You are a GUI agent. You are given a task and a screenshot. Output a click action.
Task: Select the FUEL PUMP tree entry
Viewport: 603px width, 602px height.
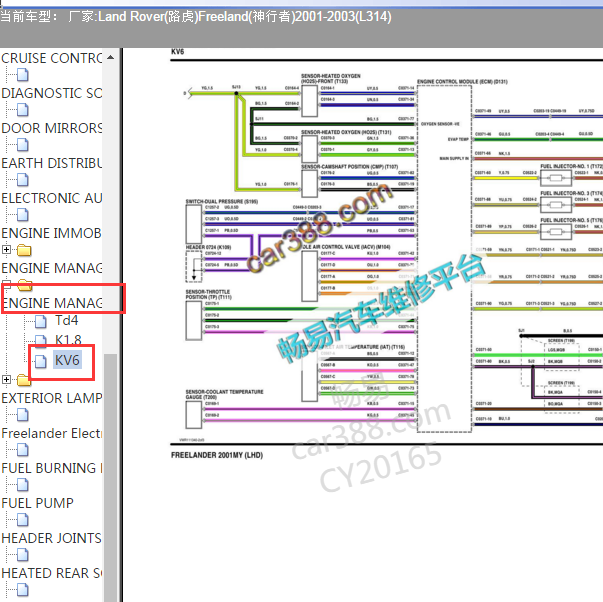pos(37,504)
